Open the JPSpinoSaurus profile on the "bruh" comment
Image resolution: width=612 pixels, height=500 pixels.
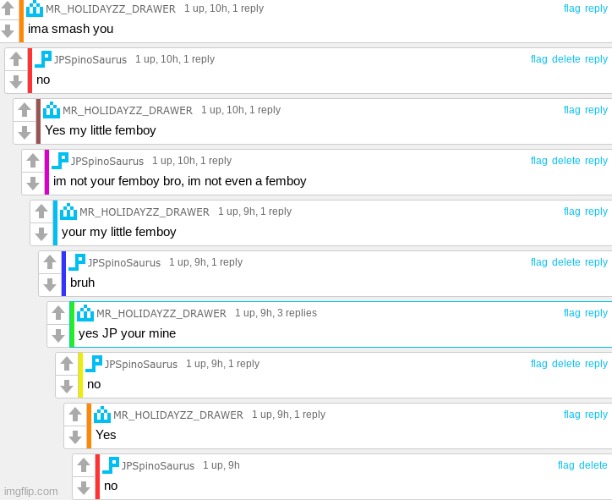coord(125,263)
